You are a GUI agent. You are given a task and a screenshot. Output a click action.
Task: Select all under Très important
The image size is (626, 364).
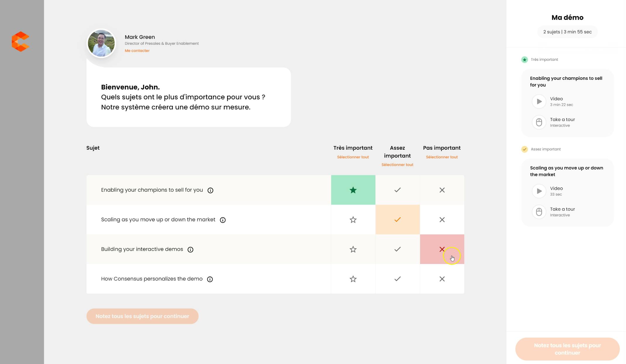point(353,157)
